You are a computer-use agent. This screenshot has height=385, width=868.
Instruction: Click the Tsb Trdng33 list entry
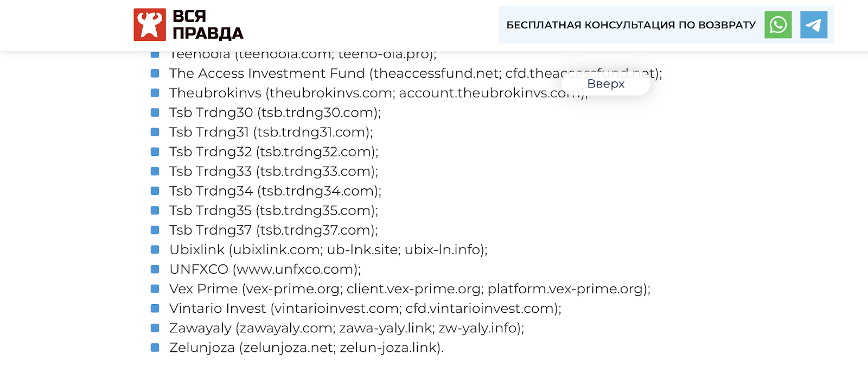(x=273, y=171)
